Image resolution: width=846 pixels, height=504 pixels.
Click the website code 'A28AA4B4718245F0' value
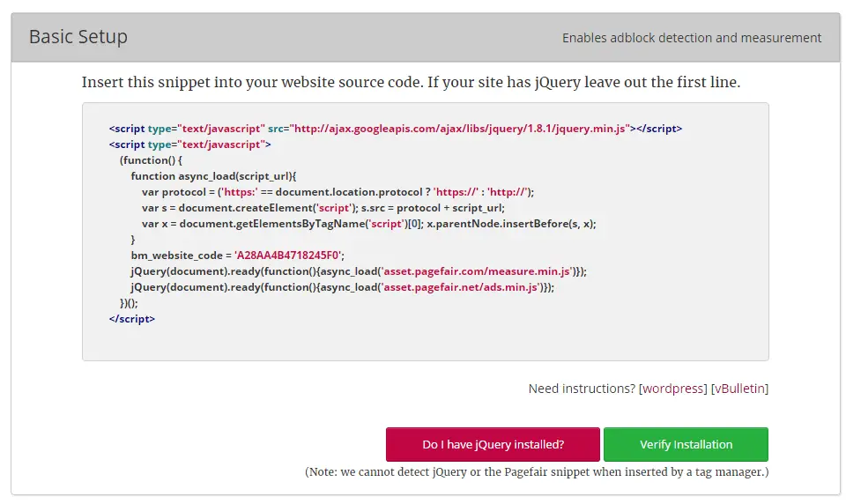[288, 256]
